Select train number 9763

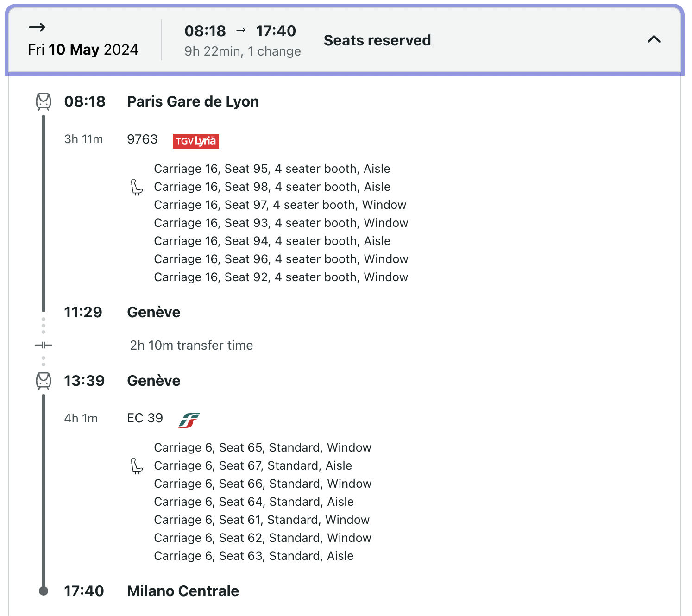pos(142,139)
